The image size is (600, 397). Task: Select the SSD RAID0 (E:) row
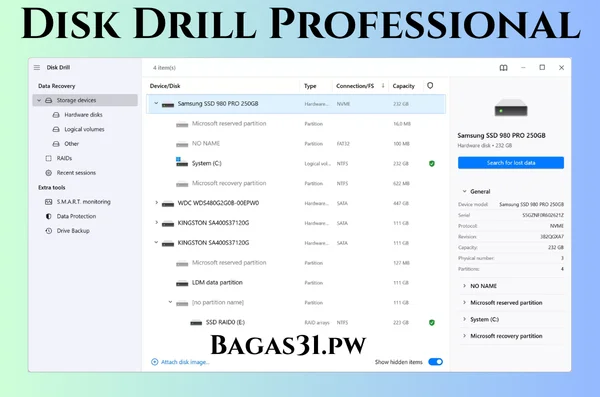pyautogui.click(x=296, y=323)
